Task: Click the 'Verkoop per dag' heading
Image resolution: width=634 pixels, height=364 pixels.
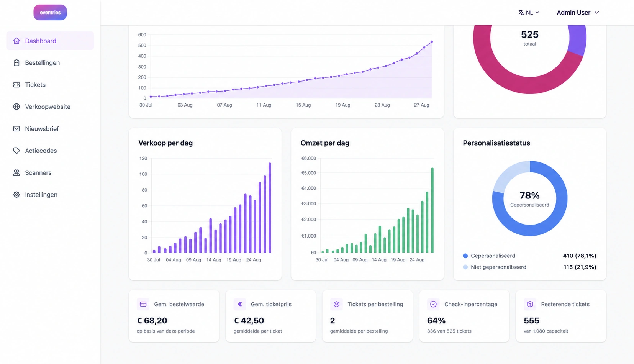Action: (165, 143)
